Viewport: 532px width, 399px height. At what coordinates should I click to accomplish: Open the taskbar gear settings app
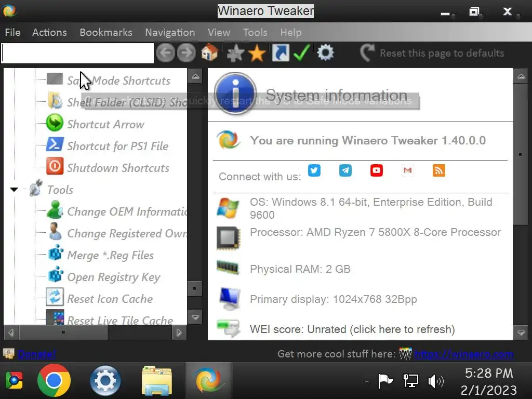click(105, 380)
